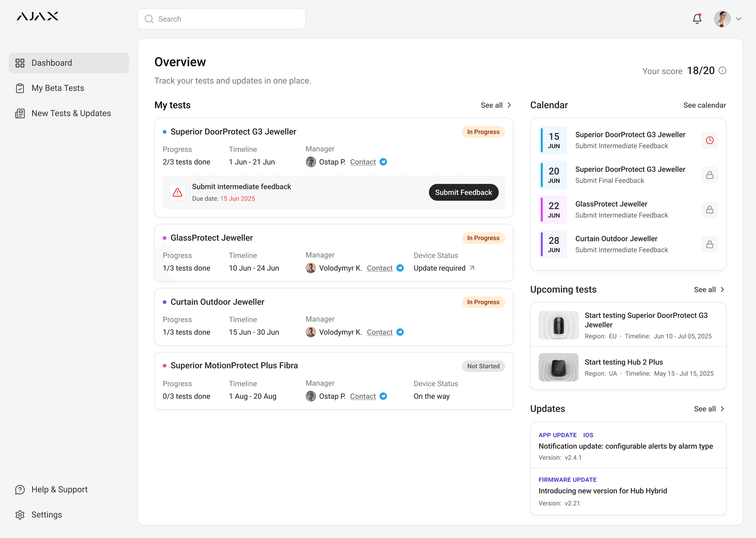
Task: Click Telegram icon in Superior DoorProtect G3 card
Action: point(383,162)
